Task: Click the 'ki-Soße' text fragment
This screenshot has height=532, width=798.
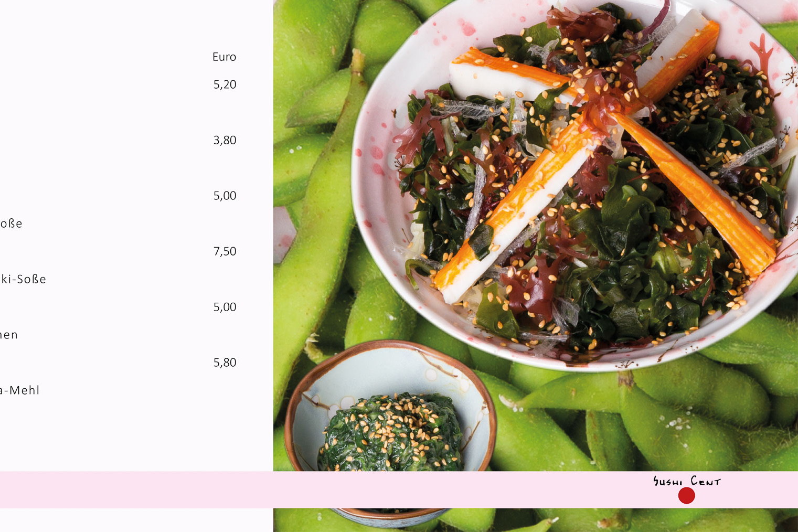Action: [23, 279]
